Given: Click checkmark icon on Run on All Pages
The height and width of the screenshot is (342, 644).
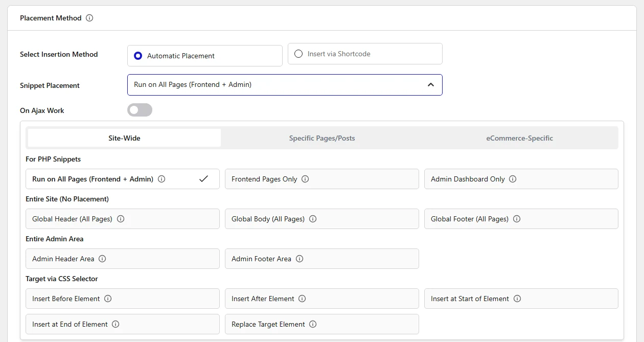Looking at the screenshot, I should (x=203, y=179).
